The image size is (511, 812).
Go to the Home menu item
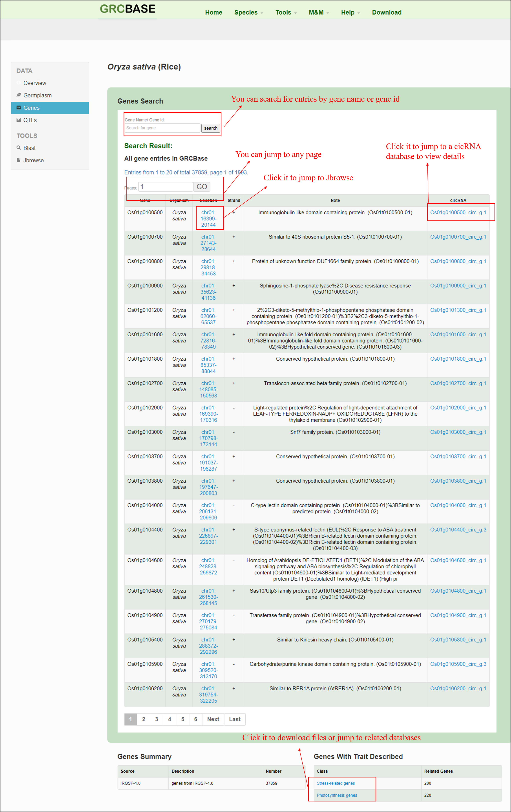[213, 13]
